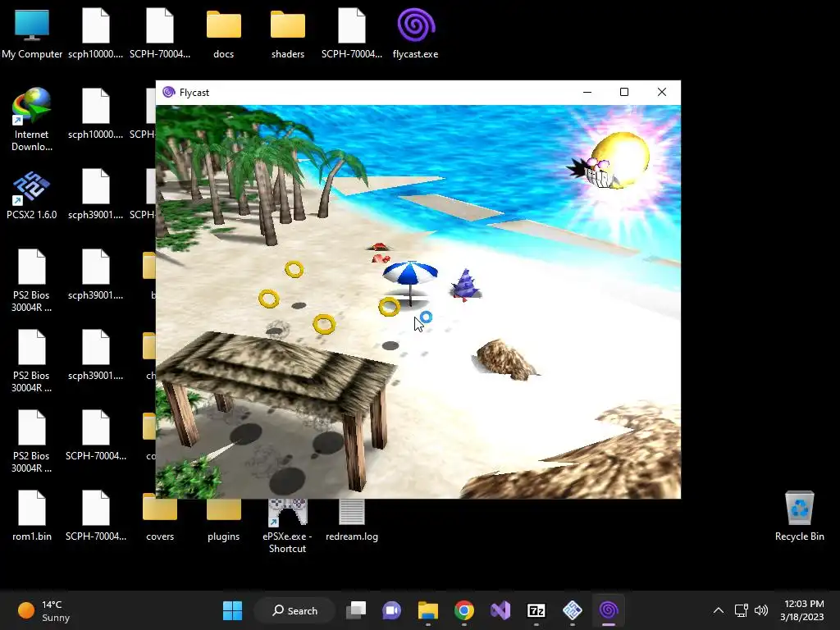Open File Explorer from the taskbar
The width and height of the screenshot is (840, 630).
[428, 610]
